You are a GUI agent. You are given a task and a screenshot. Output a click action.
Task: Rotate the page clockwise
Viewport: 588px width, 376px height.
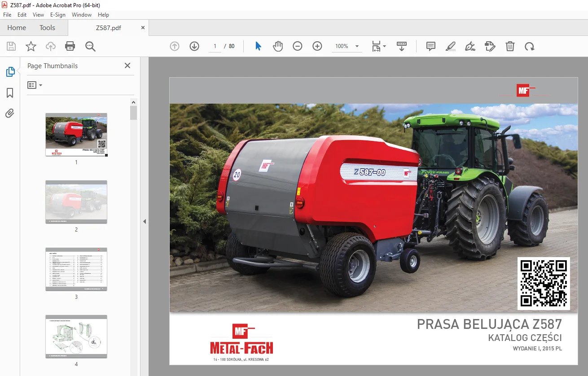[530, 46]
